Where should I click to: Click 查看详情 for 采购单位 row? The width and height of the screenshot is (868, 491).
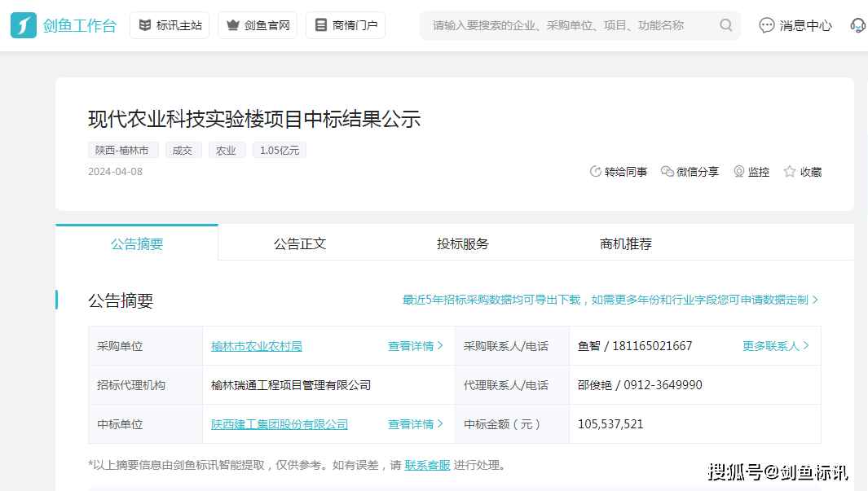coord(415,346)
